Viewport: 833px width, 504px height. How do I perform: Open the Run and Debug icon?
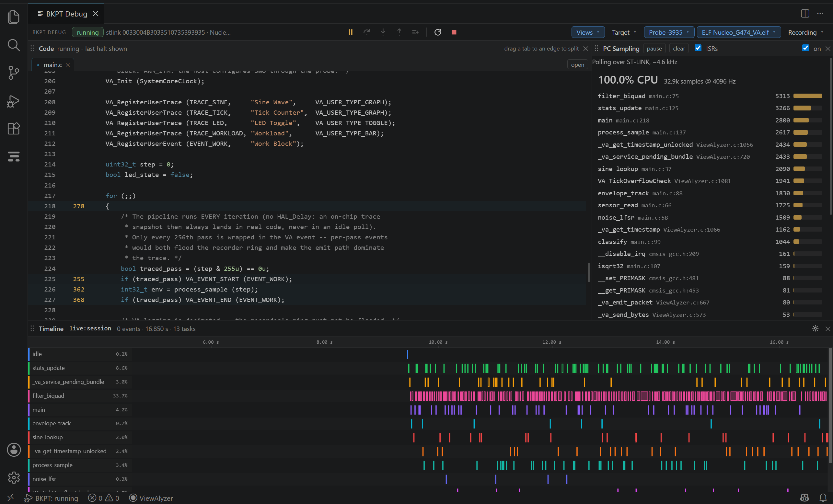14,101
